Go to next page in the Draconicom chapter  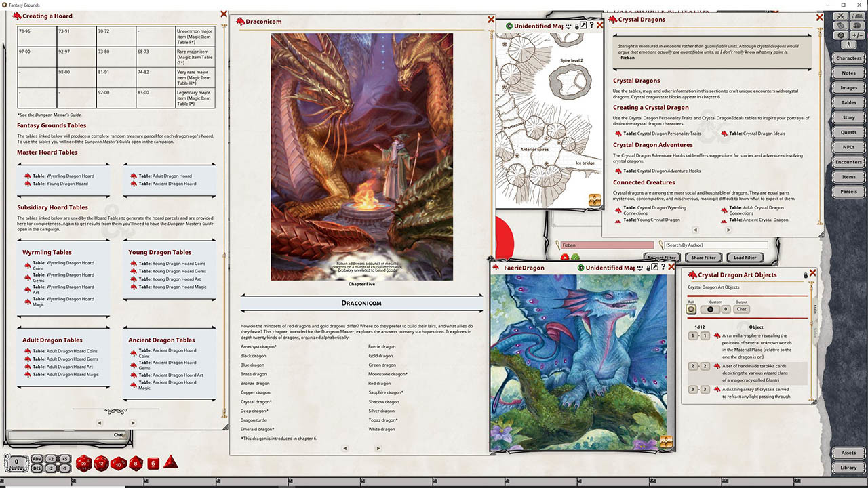coord(378,448)
